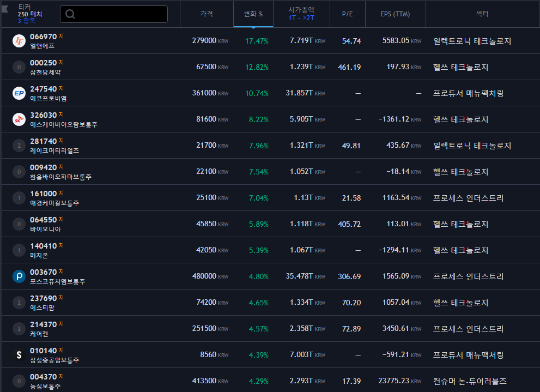Click P/E value 461.19

coord(349,67)
